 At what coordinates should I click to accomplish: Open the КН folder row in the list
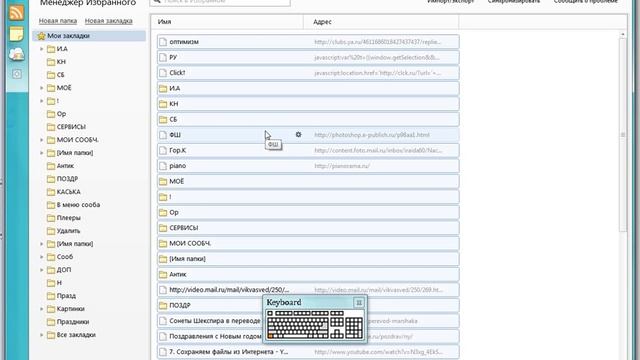click(308, 104)
